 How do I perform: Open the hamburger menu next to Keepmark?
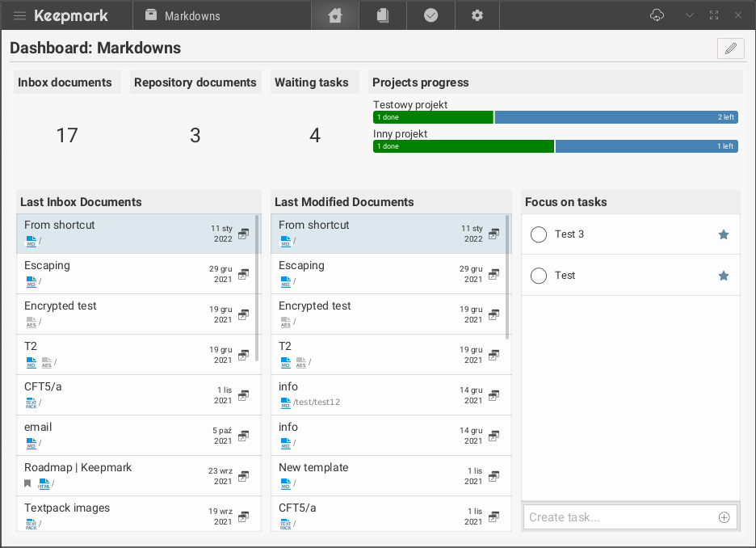tap(20, 16)
